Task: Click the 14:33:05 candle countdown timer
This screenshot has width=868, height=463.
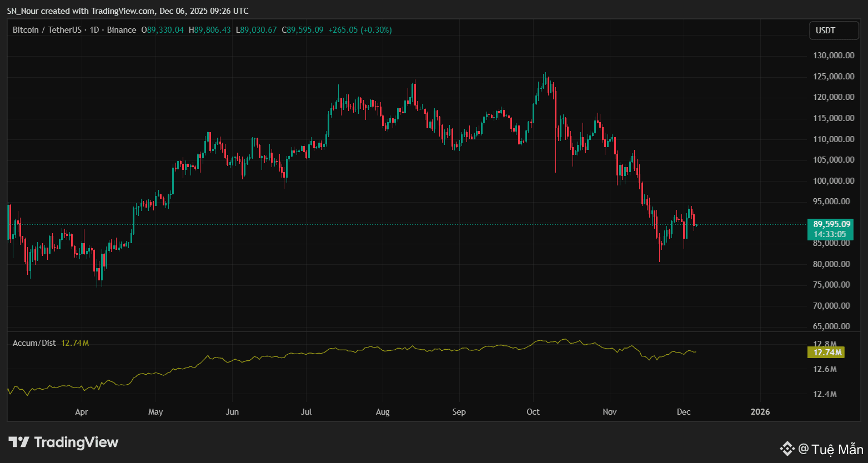Action: pyautogui.click(x=830, y=234)
